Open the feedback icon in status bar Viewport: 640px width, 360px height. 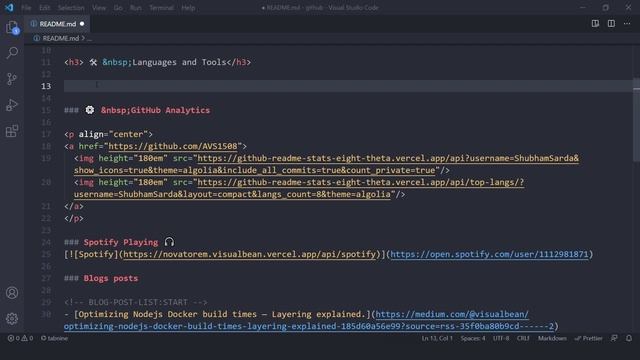(x=614, y=338)
